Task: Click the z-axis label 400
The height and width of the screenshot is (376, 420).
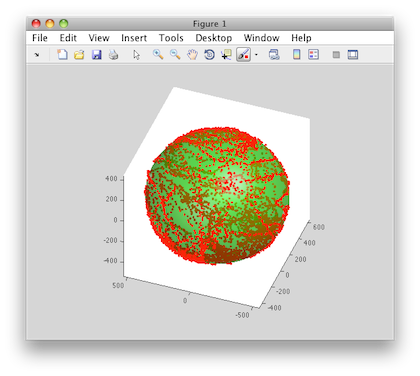Action: (x=111, y=179)
